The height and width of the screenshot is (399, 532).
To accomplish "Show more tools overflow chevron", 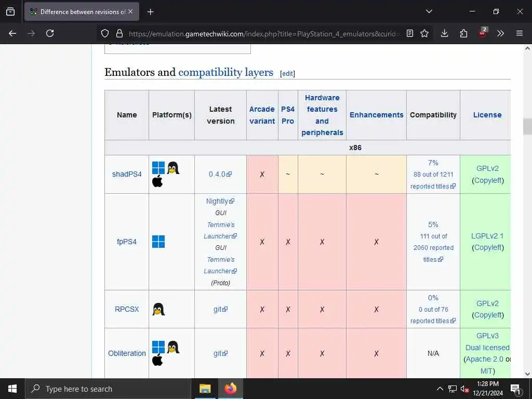I will (x=500, y=33).
